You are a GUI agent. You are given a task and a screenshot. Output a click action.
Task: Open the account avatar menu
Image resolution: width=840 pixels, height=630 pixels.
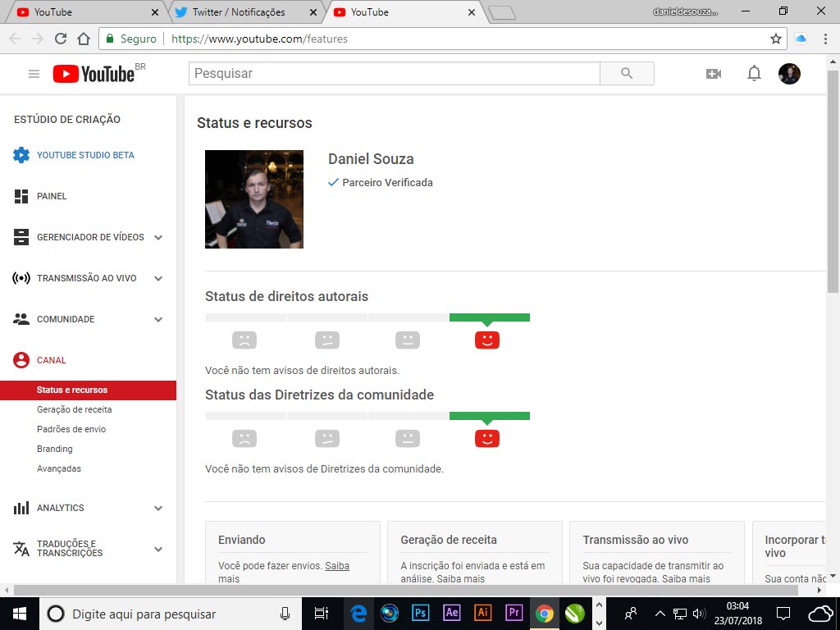789,73
